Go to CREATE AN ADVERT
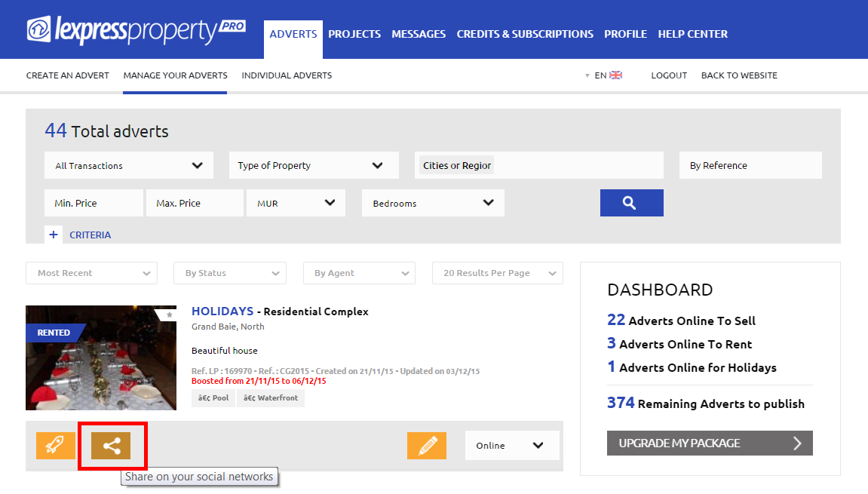 point(68,75)
